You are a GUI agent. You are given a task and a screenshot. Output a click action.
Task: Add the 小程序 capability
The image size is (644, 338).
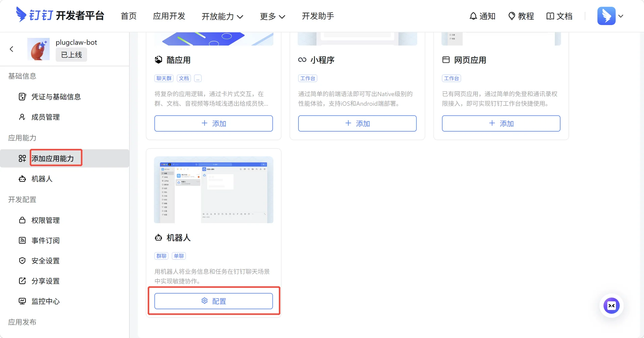click(x=357, y=123)
